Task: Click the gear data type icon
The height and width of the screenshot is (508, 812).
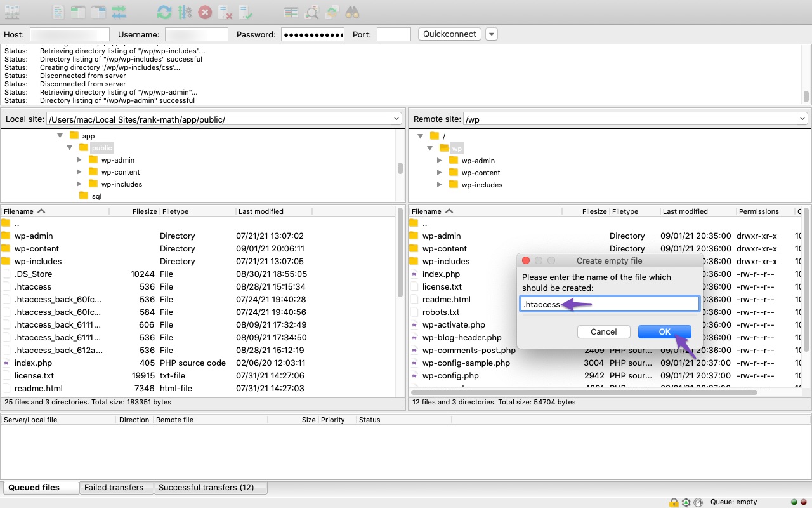Action: coord(686,502)
